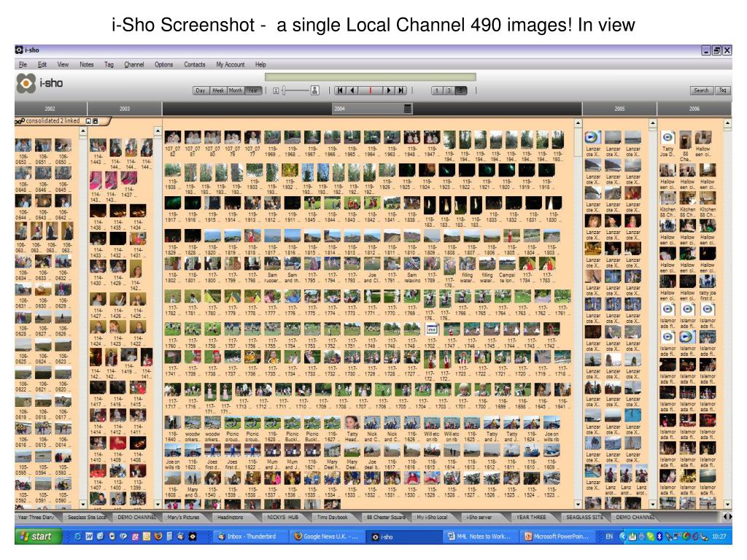Switch to Google News U.K. taskbar window
Image resolution: width=747 pixels, height=560 pixels.
pyautogui.click(x=328, y=537)
